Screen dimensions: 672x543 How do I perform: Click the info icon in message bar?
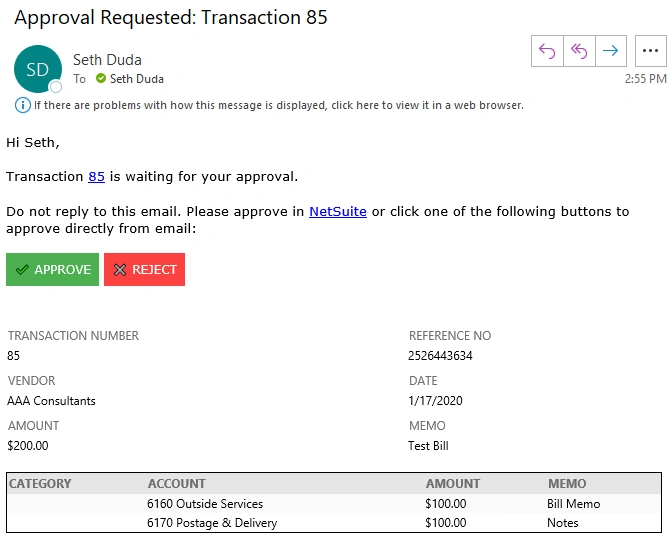click(22, 105)
